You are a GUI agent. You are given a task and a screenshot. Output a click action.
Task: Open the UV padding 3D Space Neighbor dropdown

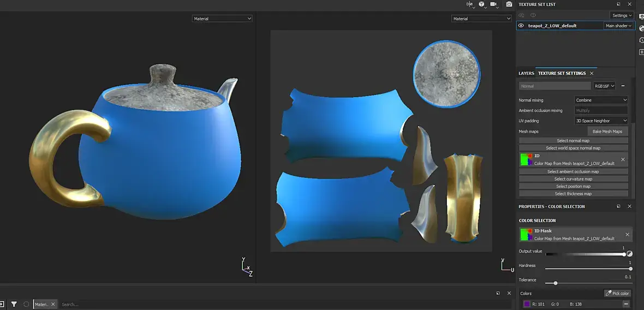pyautogui.click(x=601, y=121)
